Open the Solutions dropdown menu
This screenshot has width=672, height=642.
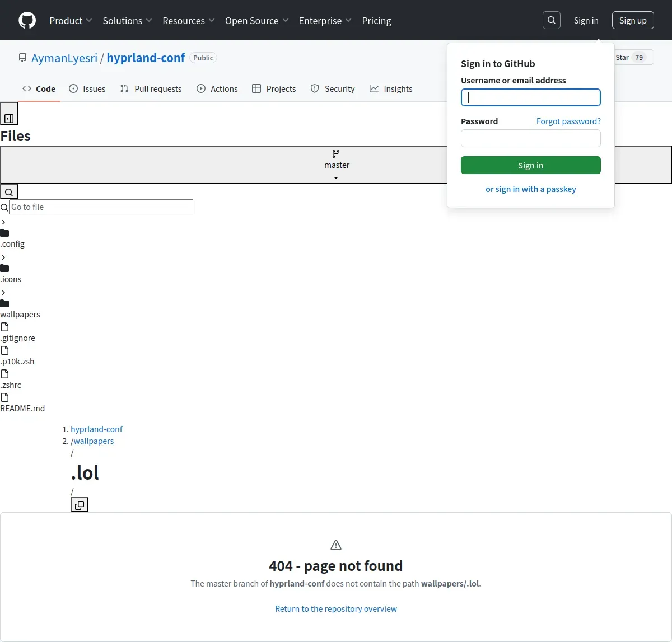pyautogui.click(x=127, y=21)
